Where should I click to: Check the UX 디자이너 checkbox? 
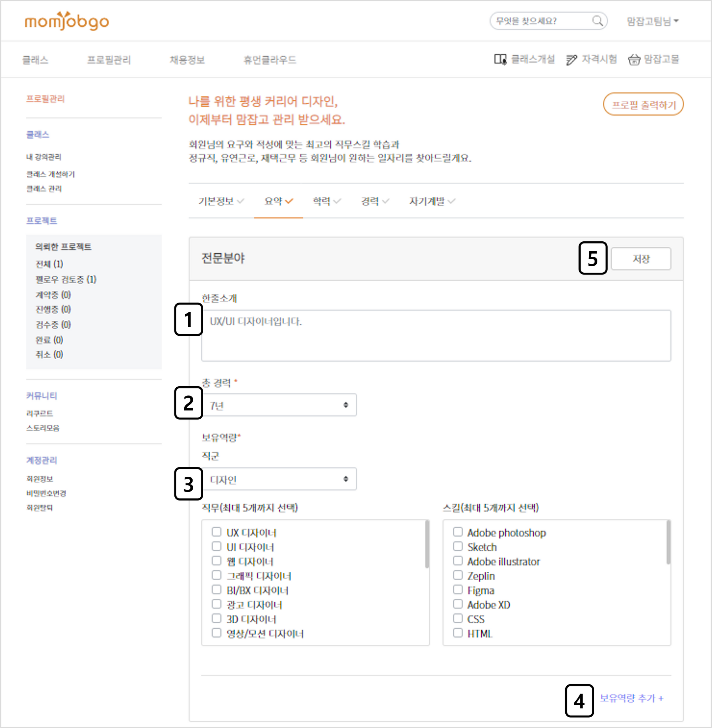pos(216,531)
